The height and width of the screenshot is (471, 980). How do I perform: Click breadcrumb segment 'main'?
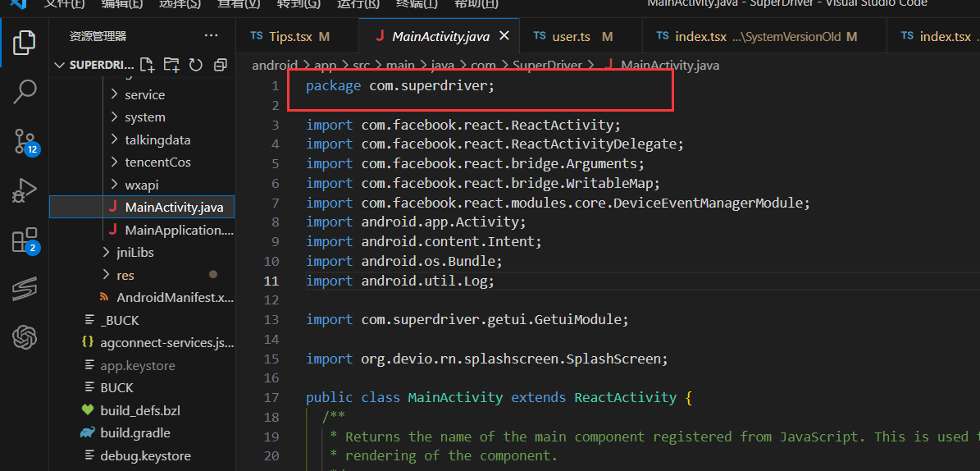pos(400,65)
